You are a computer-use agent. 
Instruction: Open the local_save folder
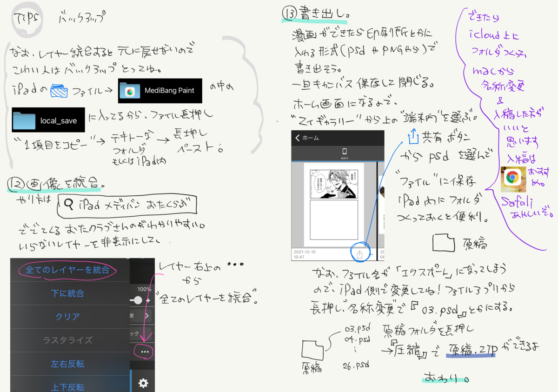tap(48, 120)
